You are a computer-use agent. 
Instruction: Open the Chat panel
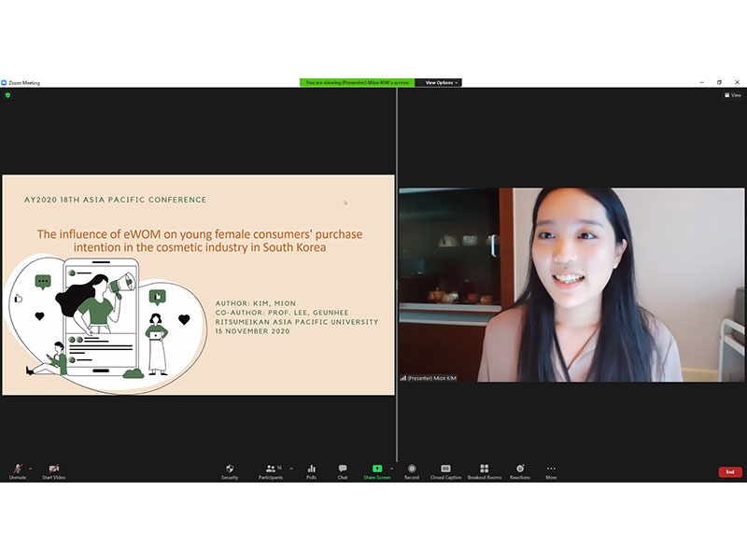(x=343, y=469)
